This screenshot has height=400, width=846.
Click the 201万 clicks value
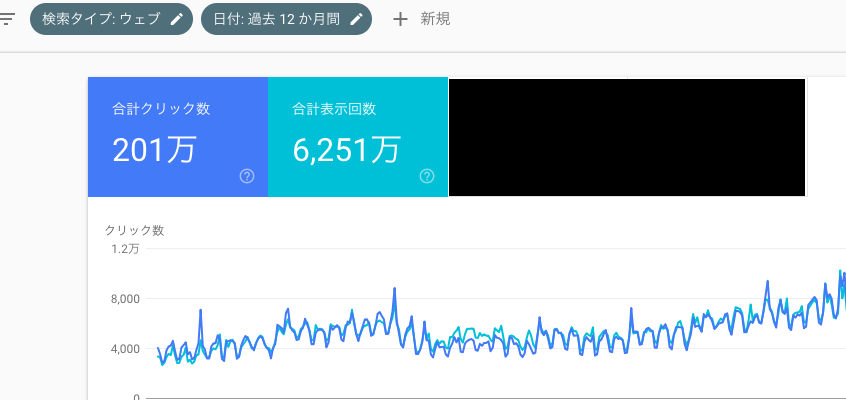point(154,150)
